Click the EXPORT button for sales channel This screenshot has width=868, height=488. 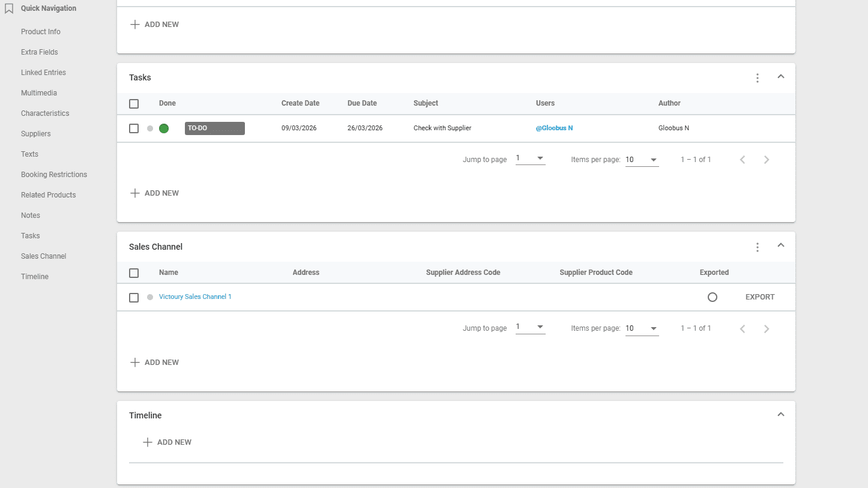(x=760, y=297)
